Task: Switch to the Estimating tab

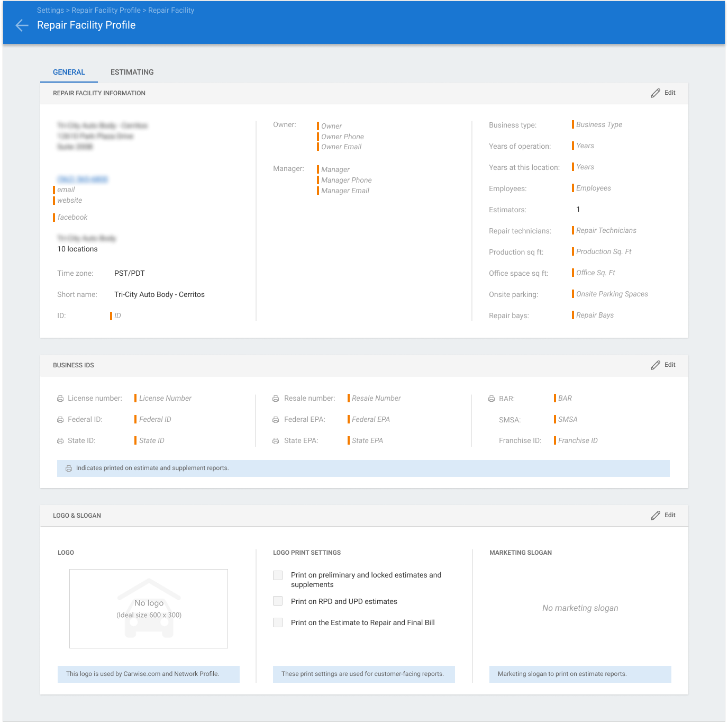Action: pyautogui.click(x=132, y=72)
